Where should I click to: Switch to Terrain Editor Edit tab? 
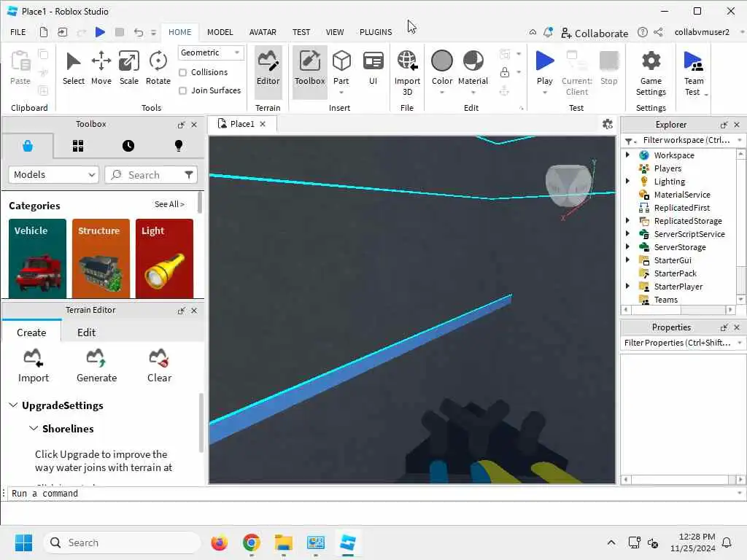pyautogui.click(x=86, y=332)
